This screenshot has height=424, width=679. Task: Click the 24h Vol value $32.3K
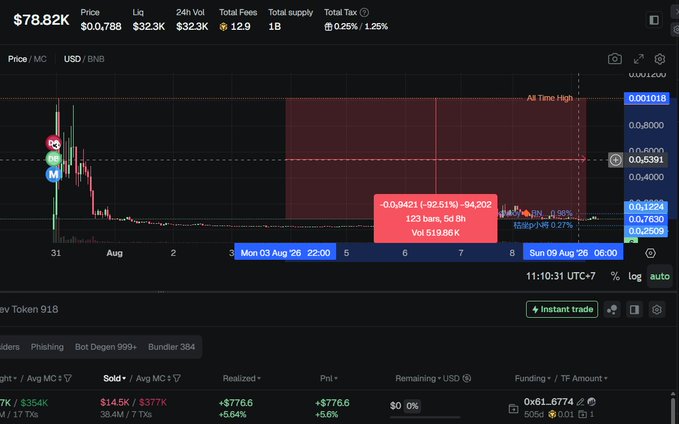tap(192, 27)
